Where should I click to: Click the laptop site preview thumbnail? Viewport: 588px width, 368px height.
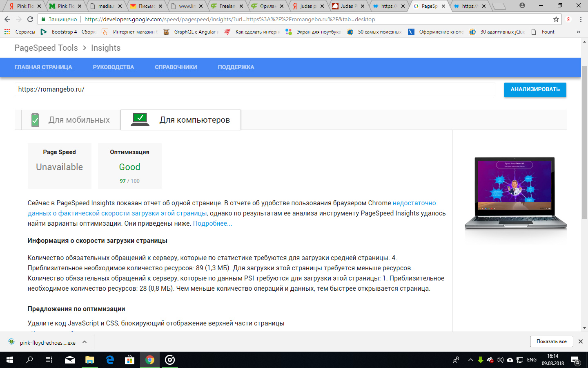[515, 193]
